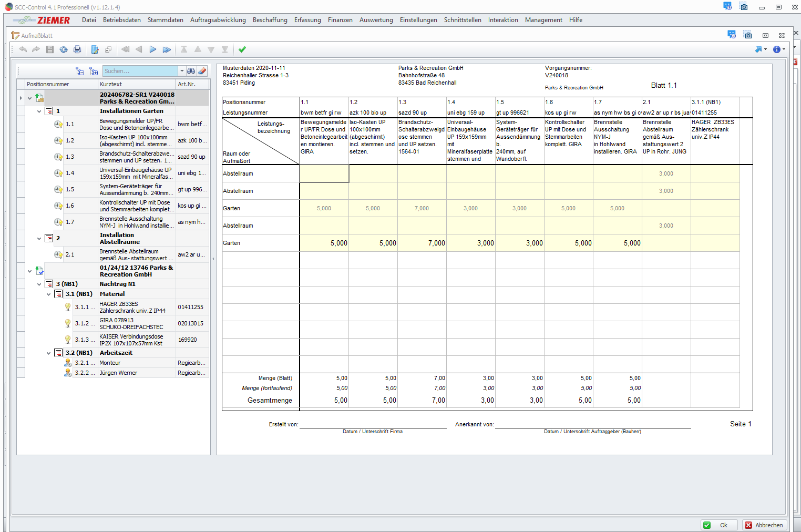Open the Auftragsabwicklung menu

pos(218,20)
